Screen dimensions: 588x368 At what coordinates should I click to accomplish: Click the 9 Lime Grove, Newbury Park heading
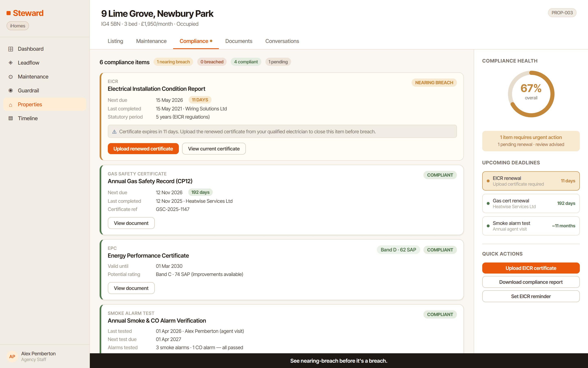click(157, 14)
